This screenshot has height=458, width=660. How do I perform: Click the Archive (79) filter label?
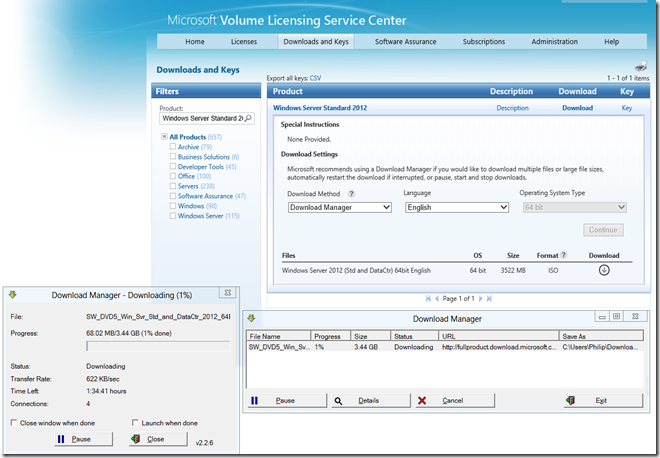[194, 146]
